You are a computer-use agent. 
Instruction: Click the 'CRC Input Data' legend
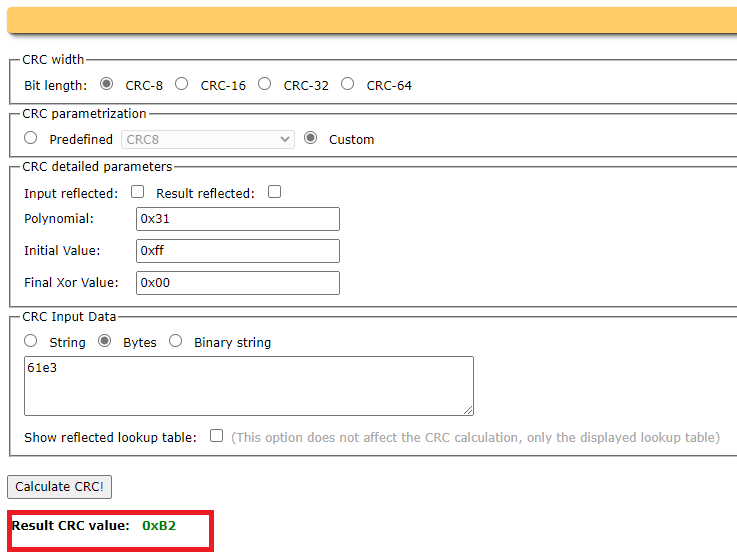click(69, 317)
